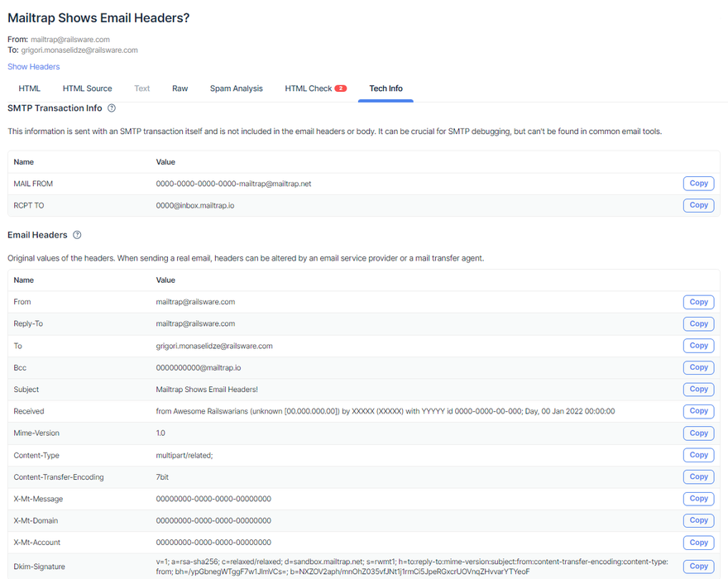Copy the MAIL FROM value

point(698,184)
